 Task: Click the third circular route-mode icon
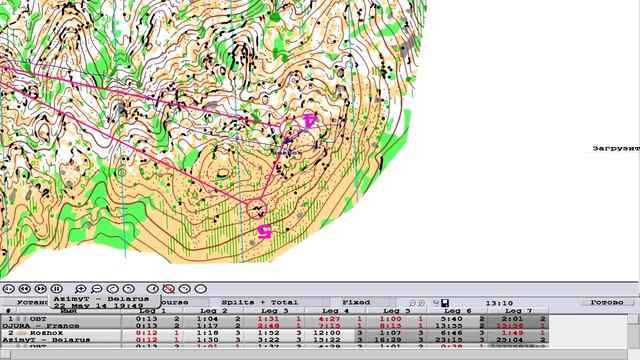point(184,289)
